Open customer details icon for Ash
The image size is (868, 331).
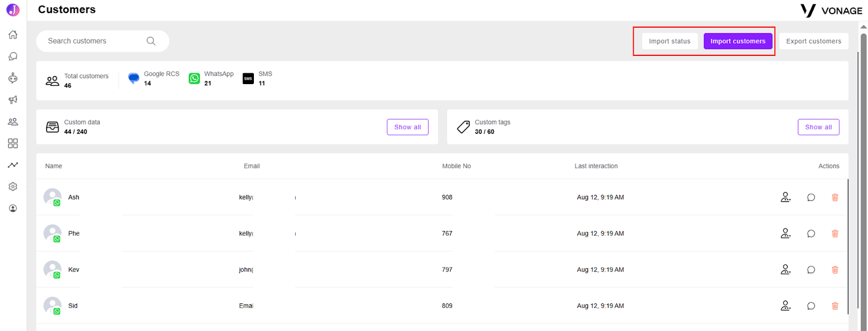click(x=786, y=197)
